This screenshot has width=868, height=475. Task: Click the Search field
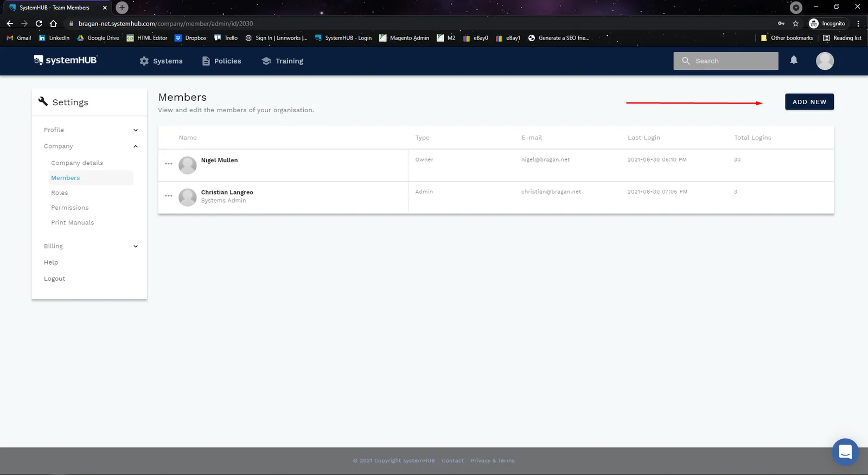(726, 61)
